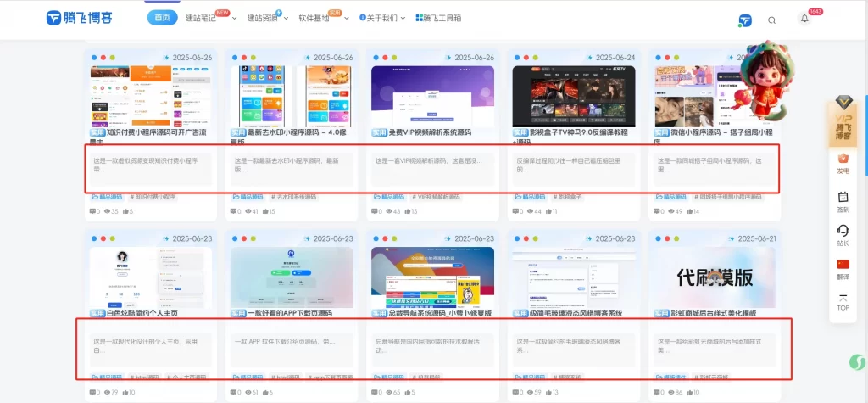Image resolution: width=868 pixels, height=403 pixels.
Task: Click like icon on APP下载页源码 card
Action: click(x=266, y=393)
